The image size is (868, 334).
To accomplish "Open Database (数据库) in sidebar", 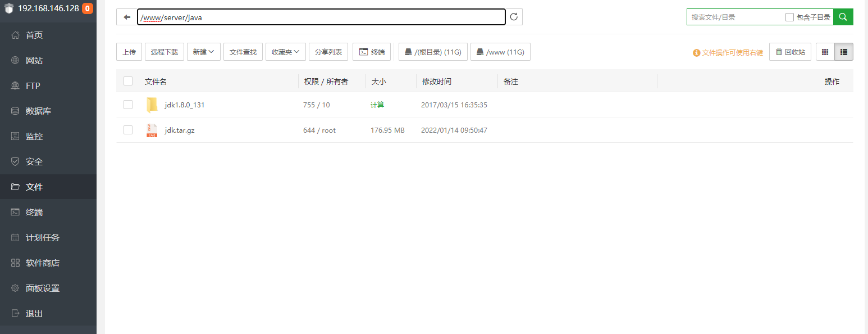I will click(38, 111).
